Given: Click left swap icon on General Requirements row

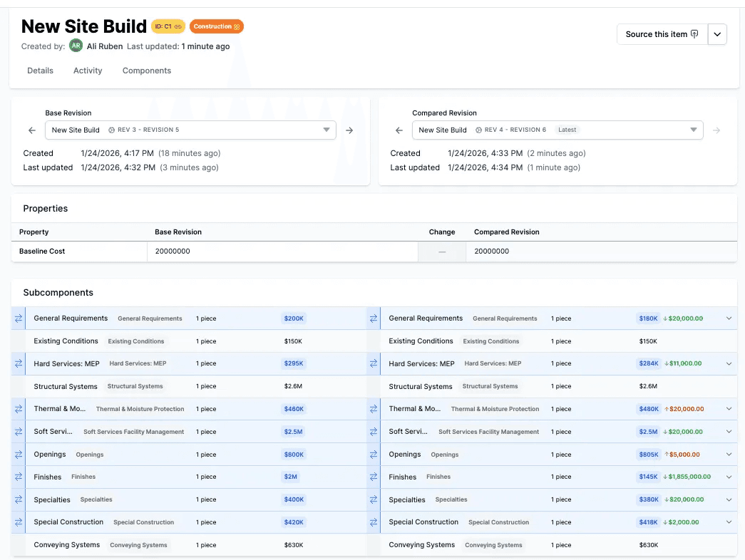Looking at the screenshot, I should tap(19, 318).
